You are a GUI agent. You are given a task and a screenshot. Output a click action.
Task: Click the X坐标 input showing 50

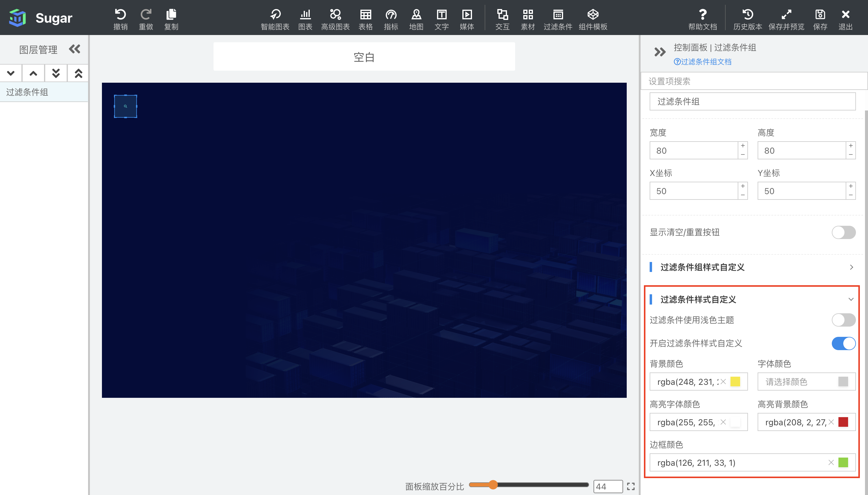[x=693, y=191]
